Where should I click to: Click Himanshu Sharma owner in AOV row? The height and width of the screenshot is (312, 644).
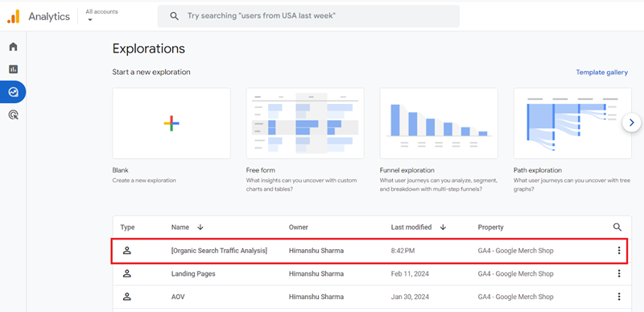(x=316, y=297)
